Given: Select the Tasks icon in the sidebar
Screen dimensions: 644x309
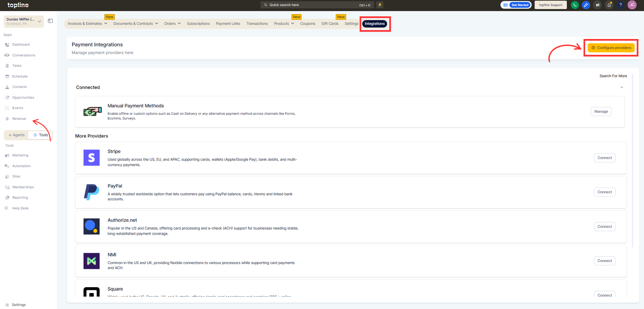Looking at the screenshot, I should click(7, 66).
